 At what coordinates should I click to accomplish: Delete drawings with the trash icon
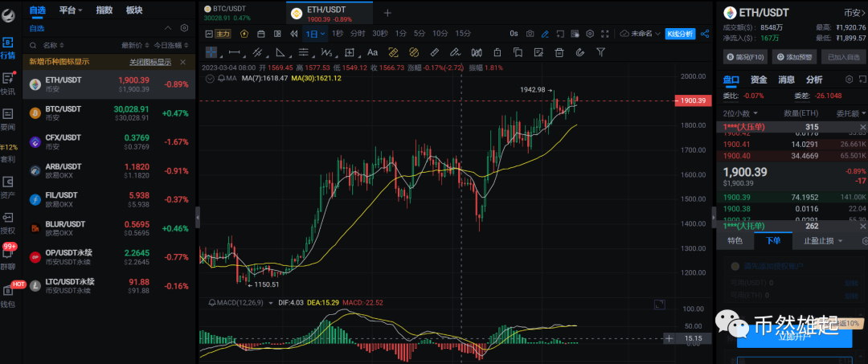point(559,52)
